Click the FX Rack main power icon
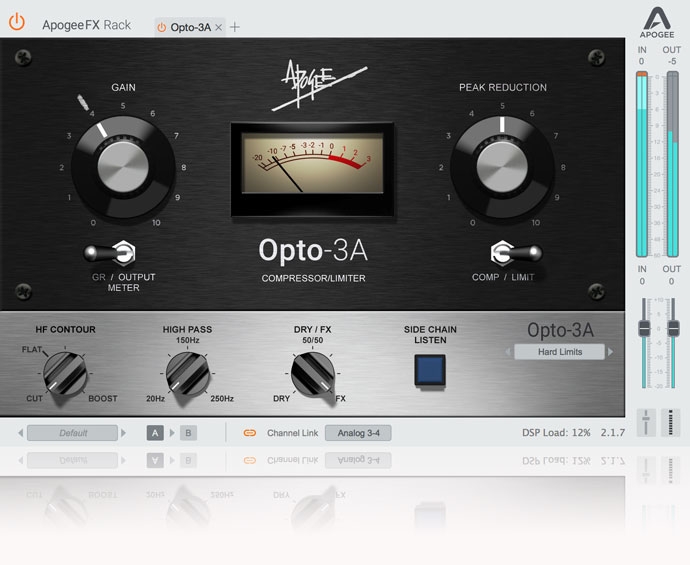The height and width of the screenshot is (565, 690). click(17, 21)
